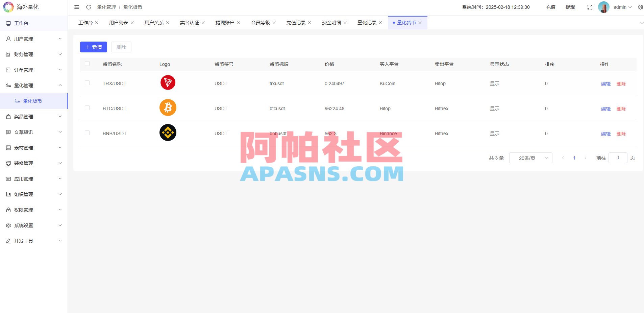644x313 pixels.
Task: Click the refresh icon in the top toolbar
Action: (89, 7)
